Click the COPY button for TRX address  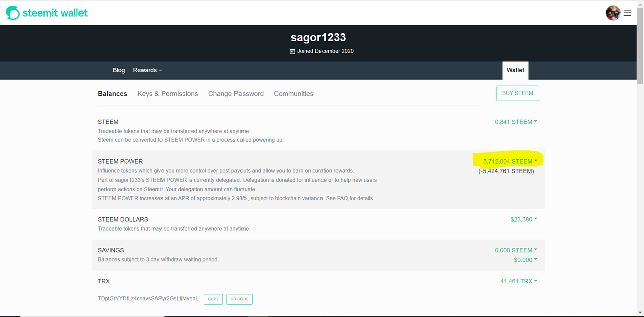(213, 299)
